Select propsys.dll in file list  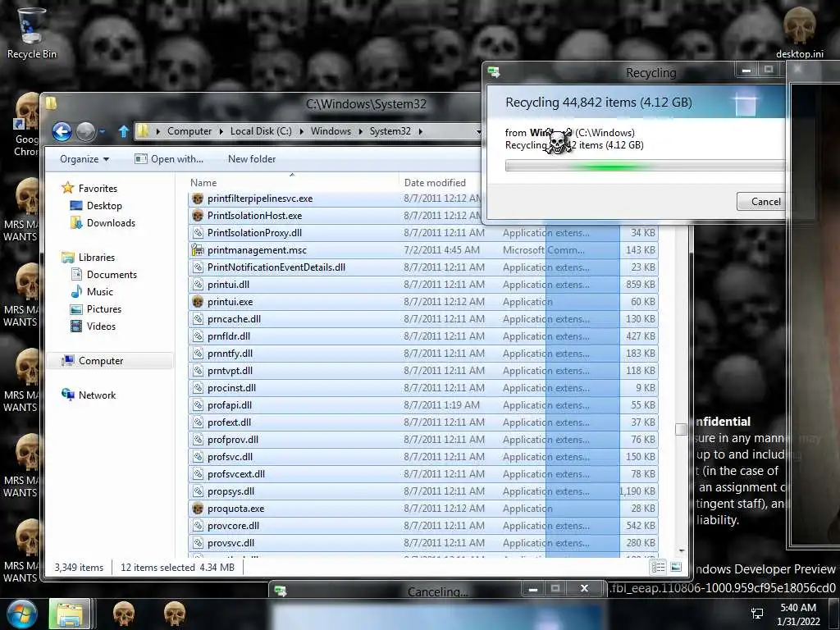click(x=423, y=491)
